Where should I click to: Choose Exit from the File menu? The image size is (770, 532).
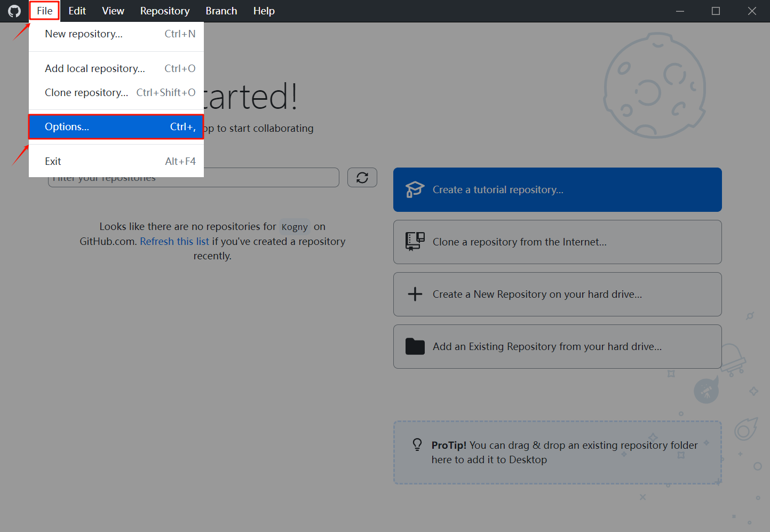click(116, 161)
